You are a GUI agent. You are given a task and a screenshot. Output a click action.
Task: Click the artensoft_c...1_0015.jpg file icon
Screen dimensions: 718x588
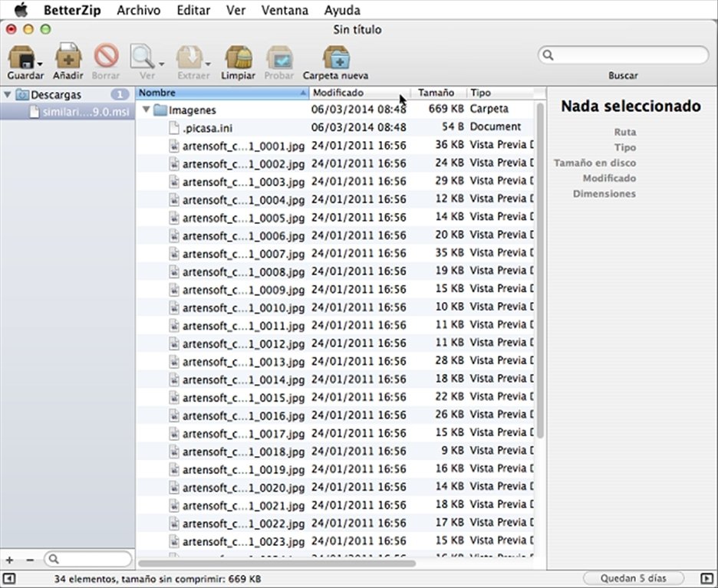[x=174, y=398]
